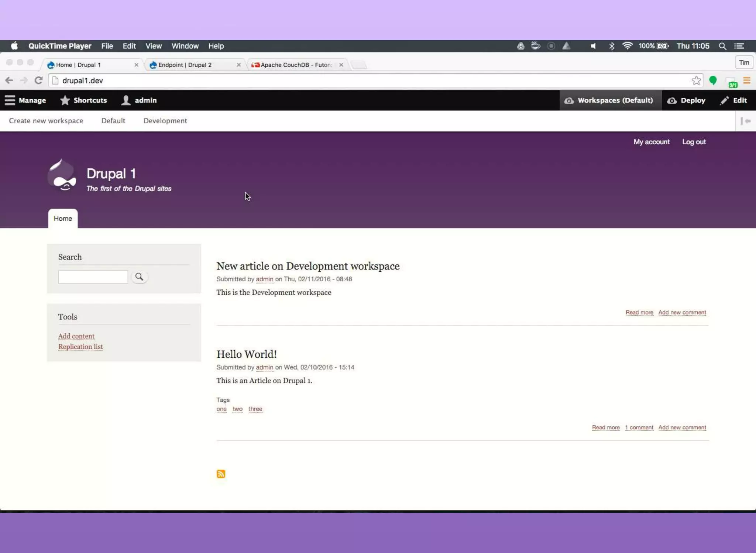This screenshot has height=553, width=756.
Task: Expand the Shortcuts toolbar tray
Action: point(84,100)
